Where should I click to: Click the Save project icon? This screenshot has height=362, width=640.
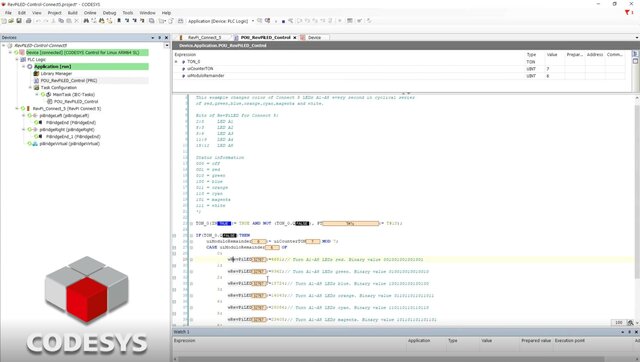click(19, 21)
